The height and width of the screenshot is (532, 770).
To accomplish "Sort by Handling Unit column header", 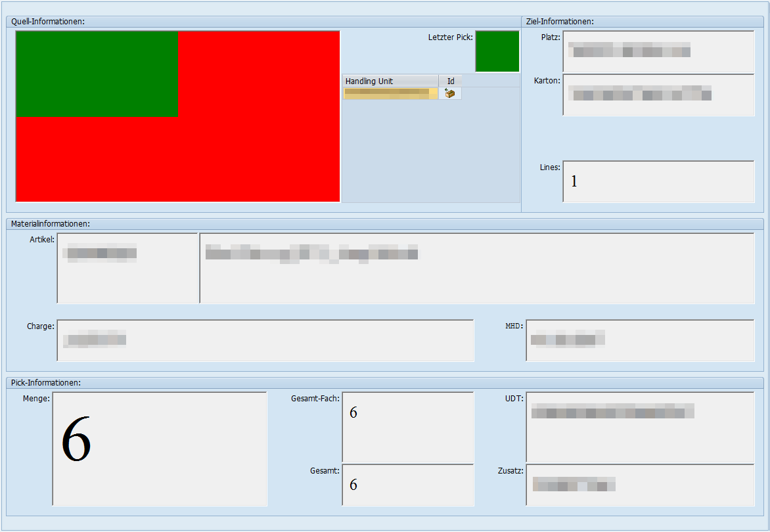I will pyautogui.click(x=390, y=81).
